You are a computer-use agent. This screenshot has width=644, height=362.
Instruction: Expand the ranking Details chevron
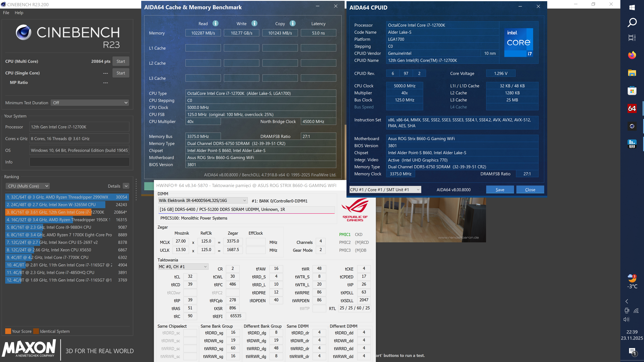(126, 186)
